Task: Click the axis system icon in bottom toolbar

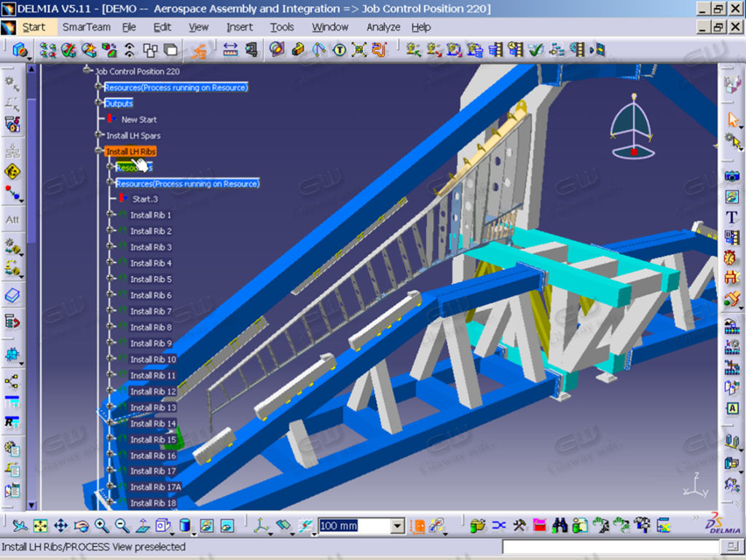Action: point(261,526)
